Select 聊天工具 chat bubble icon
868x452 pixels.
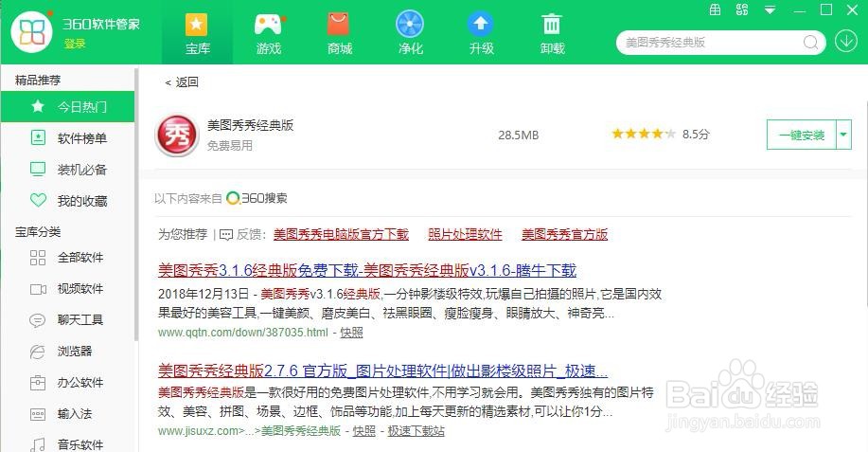coord(37,320)
